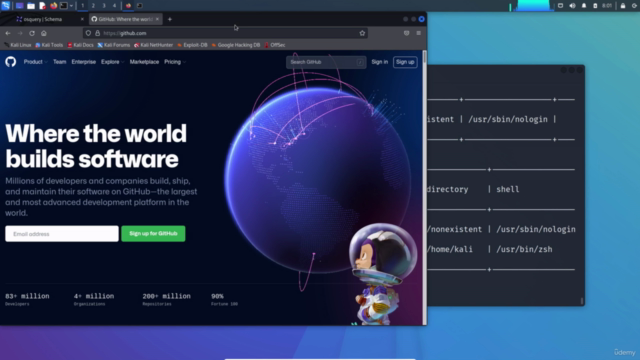Click the github.com address bar

(225, 33)
